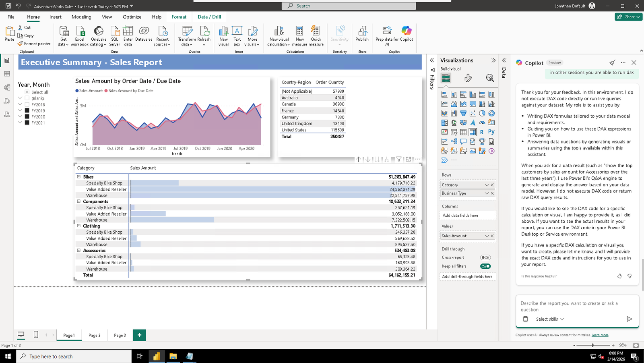The width and height of the screenshot is (644, 363).
Task: Click the Learn more link under Copilot
Action: [600, 335]
